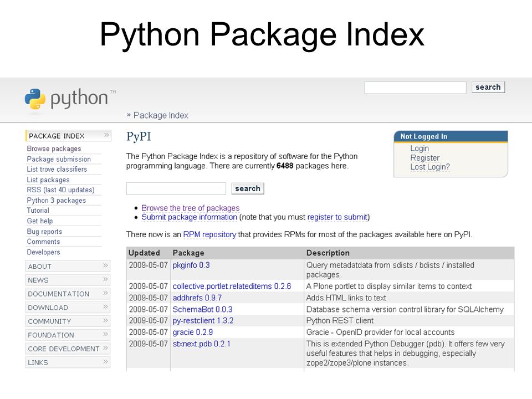Screen dimensions: 532x399
Task: Open package SchemaBot 0.0.3
Action: pos(203,309)
